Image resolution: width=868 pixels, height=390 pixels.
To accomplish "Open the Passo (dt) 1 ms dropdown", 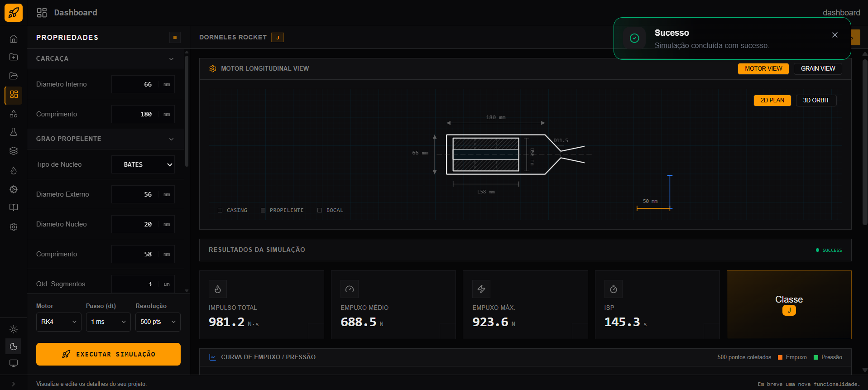I will coord(108,322).
